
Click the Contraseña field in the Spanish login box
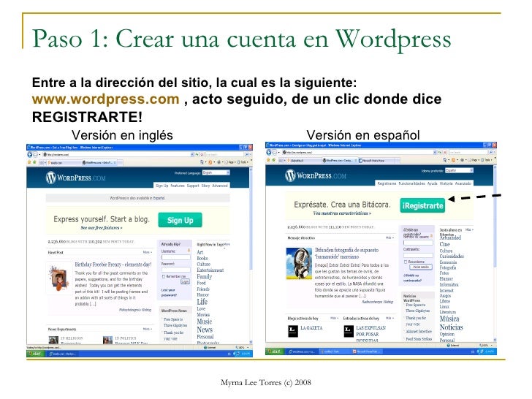coord(418,256)
